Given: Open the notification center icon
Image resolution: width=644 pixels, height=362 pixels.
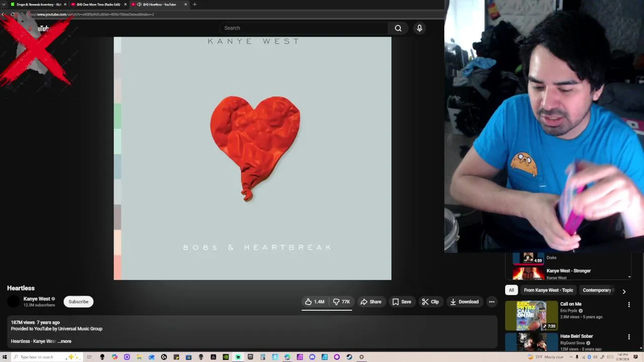Looking at the screenshot, I should click(x=635, y=357).
